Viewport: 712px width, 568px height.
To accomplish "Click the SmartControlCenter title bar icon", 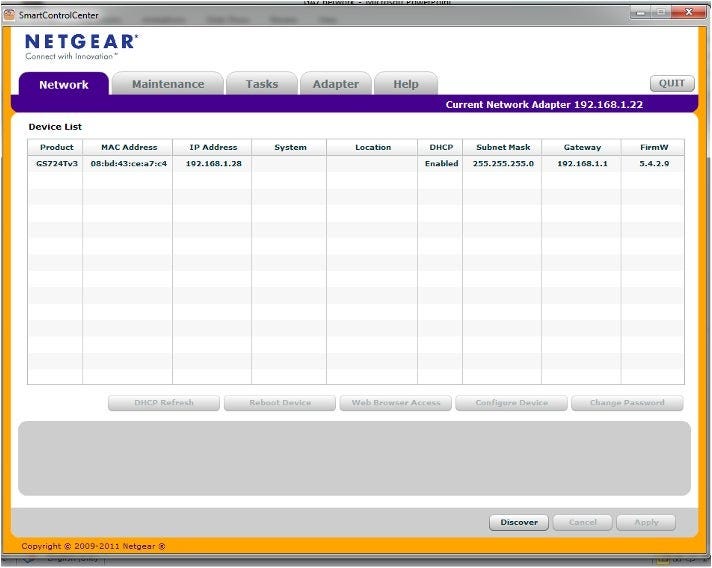I will [10, 15].
